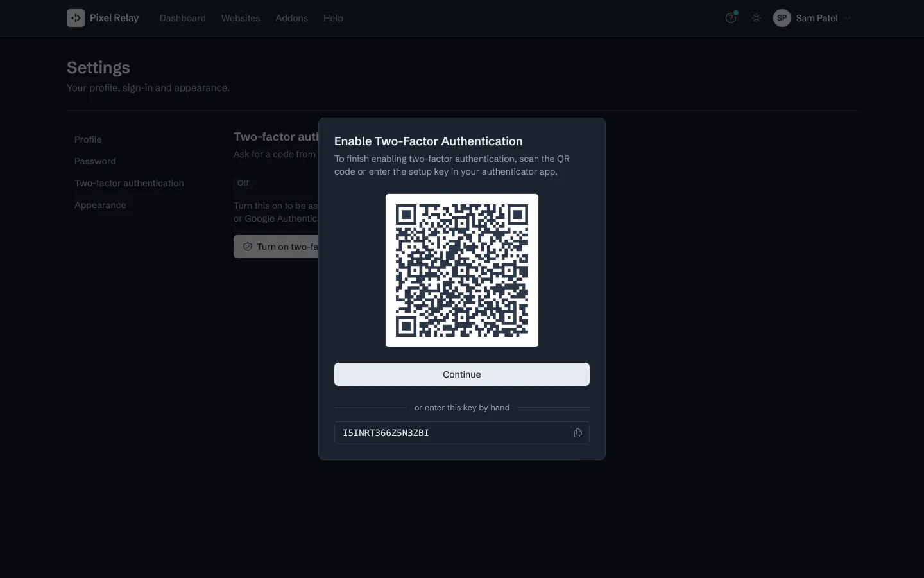The width and height of the screenshot is (924, 578).
Task: Click the QR code image
Action: [x=462, y=270]
